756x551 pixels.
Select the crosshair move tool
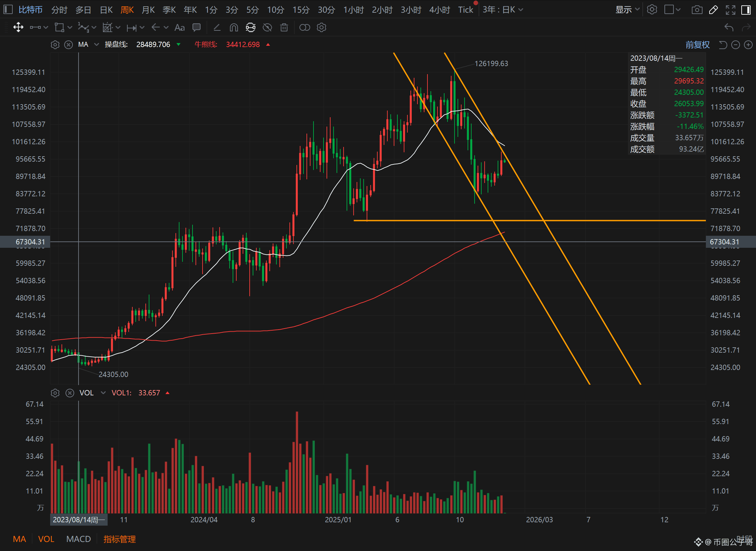(x=18, y=27)
